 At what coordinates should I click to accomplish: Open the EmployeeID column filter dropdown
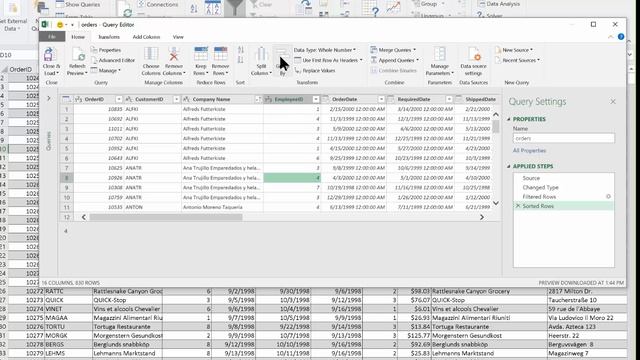tap(316, 99)
